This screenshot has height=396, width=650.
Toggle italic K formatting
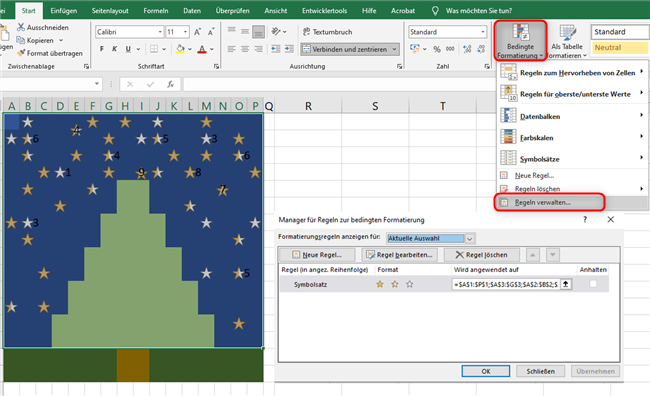(x=114, y=49)
